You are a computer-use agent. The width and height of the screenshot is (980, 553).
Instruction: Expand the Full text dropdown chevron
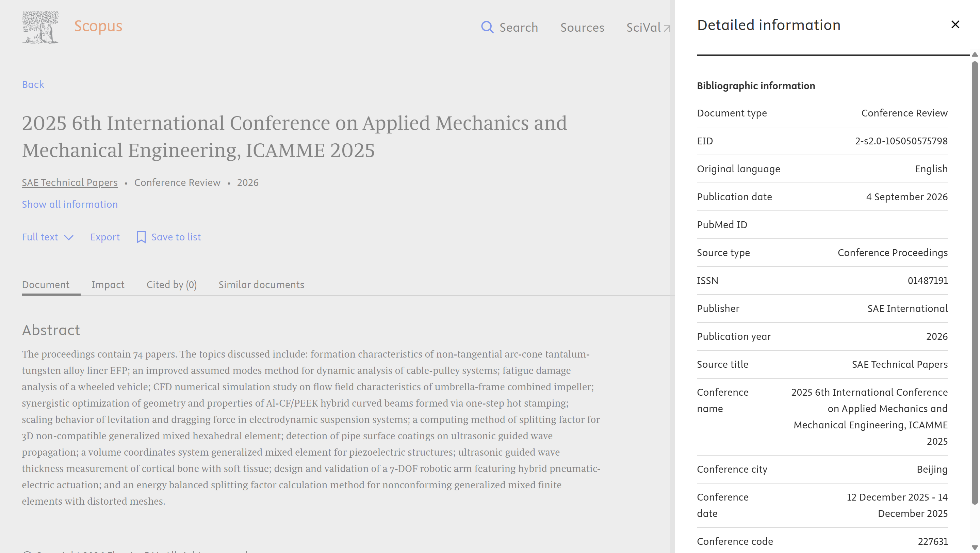[x=69, y=237]
